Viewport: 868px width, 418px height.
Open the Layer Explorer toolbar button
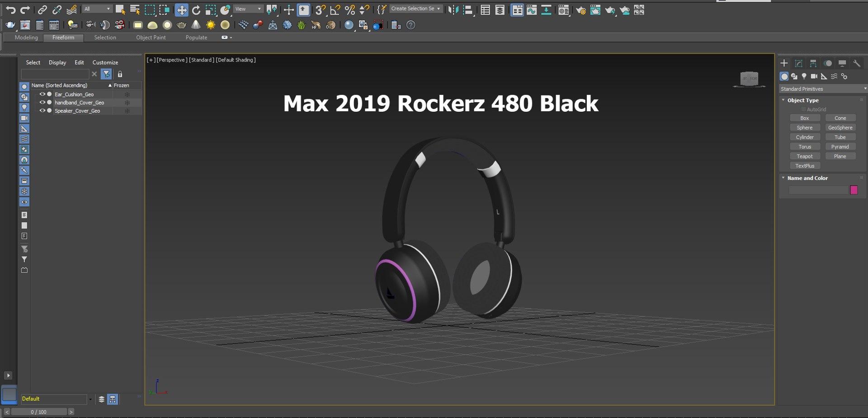500,9
